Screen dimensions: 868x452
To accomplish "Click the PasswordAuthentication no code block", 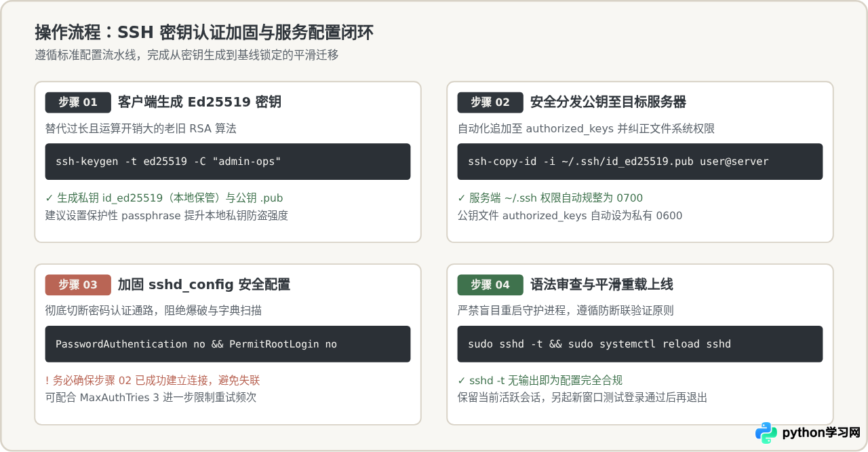I will (x=228, y=344).
